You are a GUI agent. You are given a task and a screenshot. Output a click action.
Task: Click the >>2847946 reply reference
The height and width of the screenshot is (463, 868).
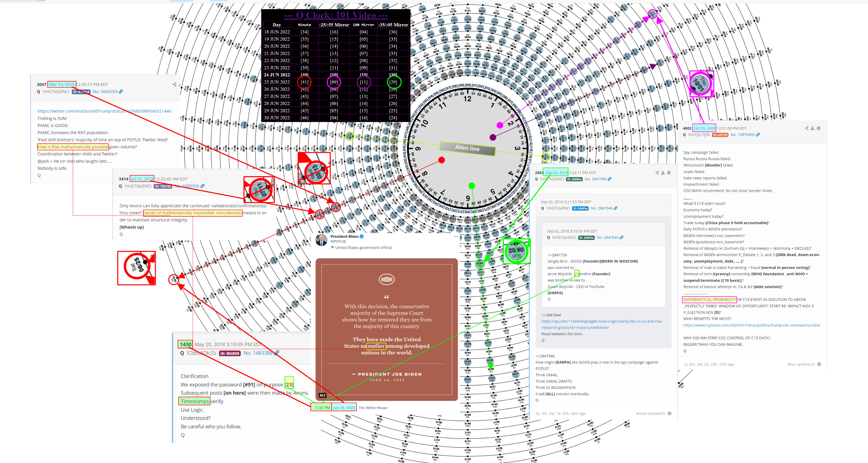[545, 356]
